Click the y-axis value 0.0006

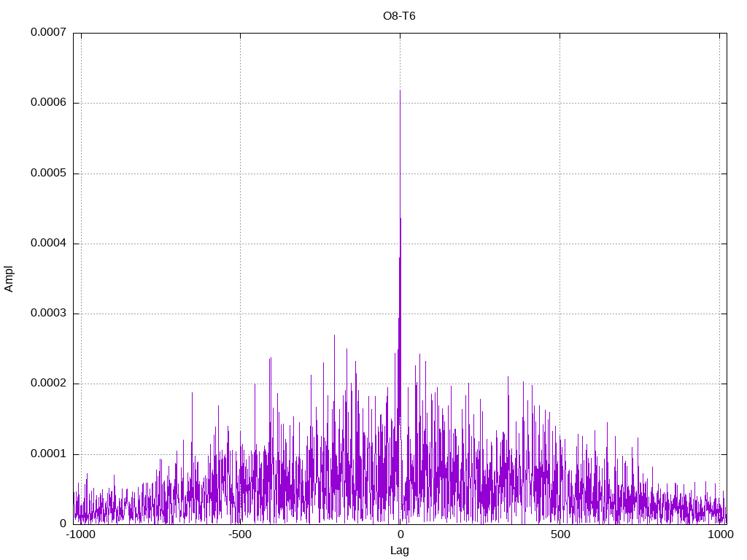pos(49,102)
